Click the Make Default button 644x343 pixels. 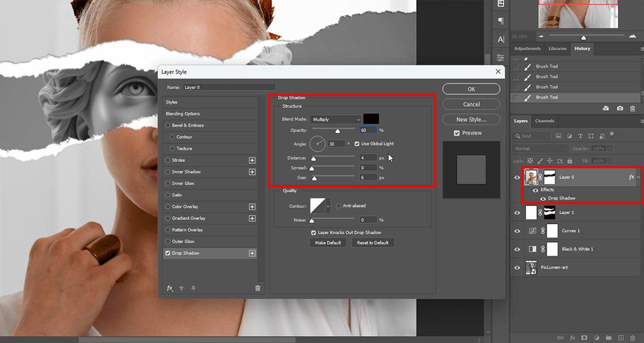328,243
